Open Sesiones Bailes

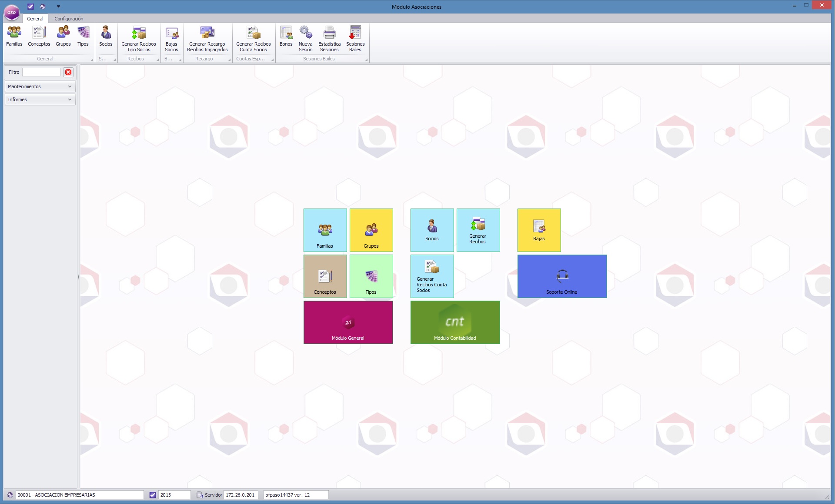pos(355,39)
